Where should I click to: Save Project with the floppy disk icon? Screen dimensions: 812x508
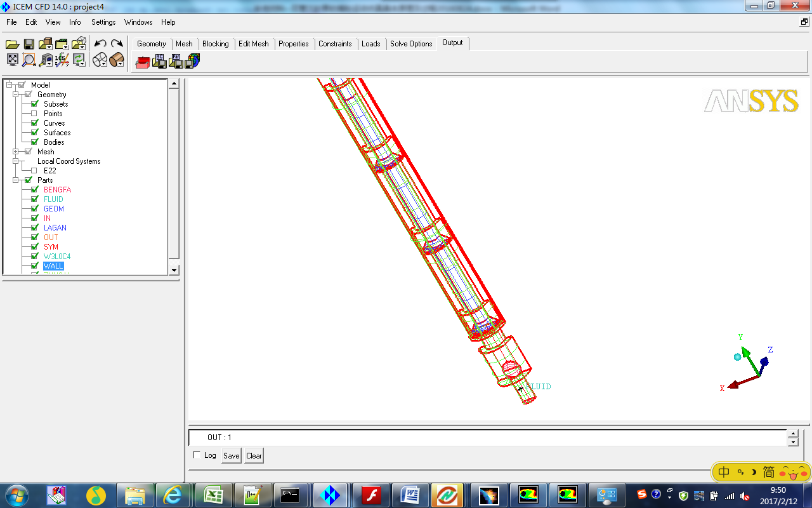(x=29, y=44)
